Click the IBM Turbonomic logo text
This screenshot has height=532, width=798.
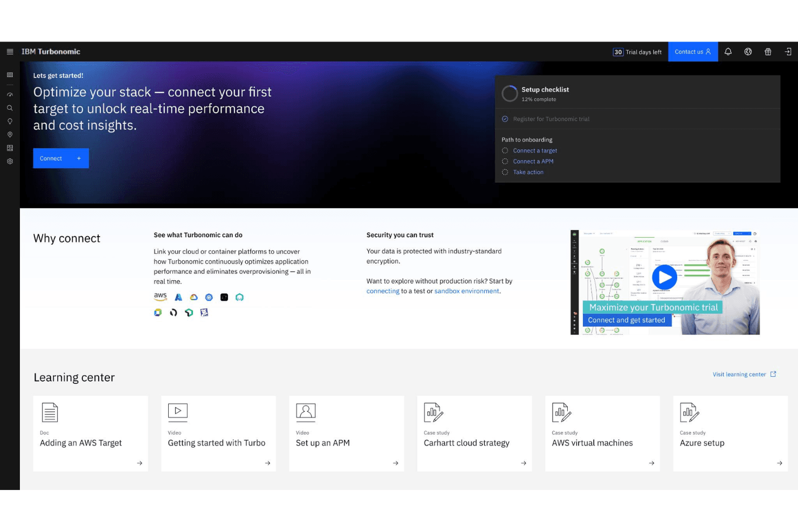tap(51, 52)
